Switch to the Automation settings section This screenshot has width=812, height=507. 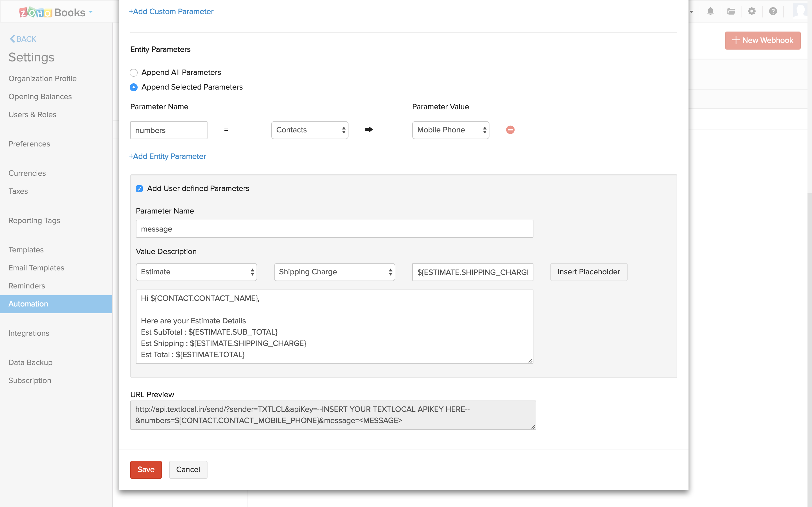[28, 304]
